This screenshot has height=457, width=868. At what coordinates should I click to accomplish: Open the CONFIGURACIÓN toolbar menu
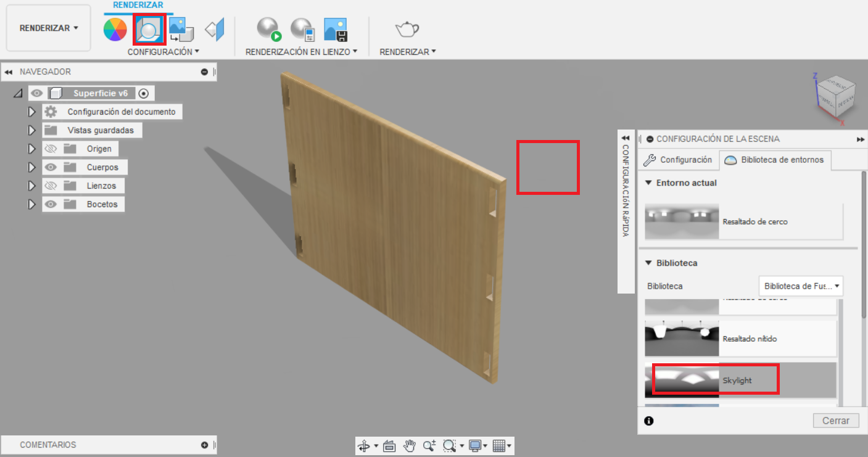click(163, 52)
